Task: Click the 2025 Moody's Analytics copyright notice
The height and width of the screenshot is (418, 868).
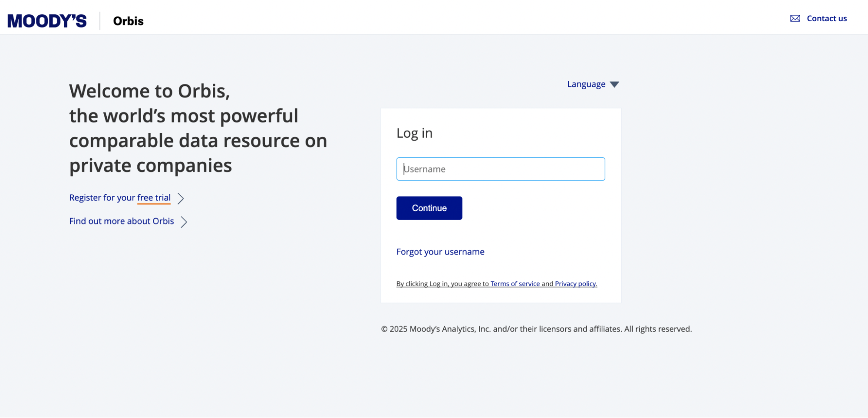Action: 536,329
